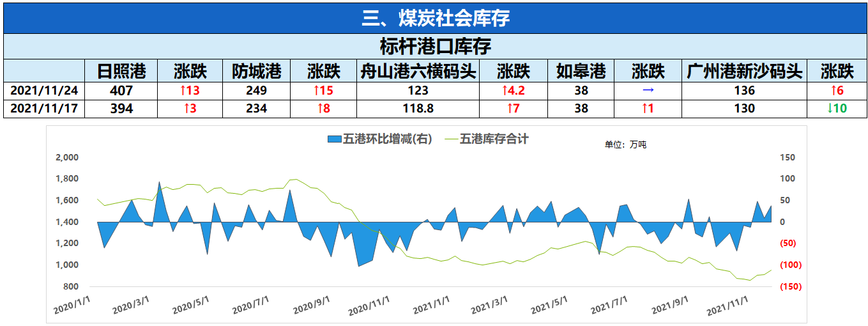Click the red ↑3 change cell
This screenshot has height=326, width=868.
(190, 109)
